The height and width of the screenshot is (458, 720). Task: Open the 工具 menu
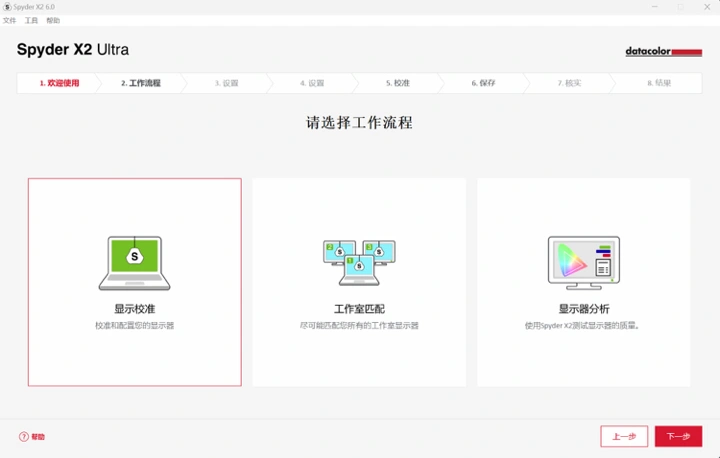pyautogui.click(x=31, y=21)
